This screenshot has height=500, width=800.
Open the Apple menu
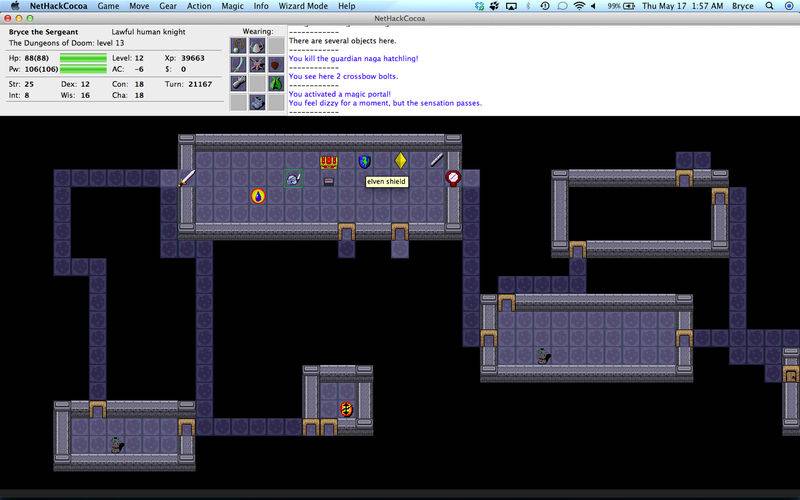[x=15, y=6]
